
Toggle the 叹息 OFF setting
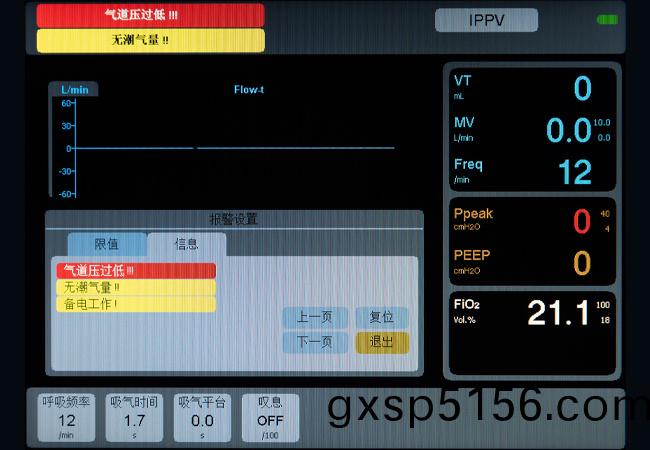(x=270, y=418)
